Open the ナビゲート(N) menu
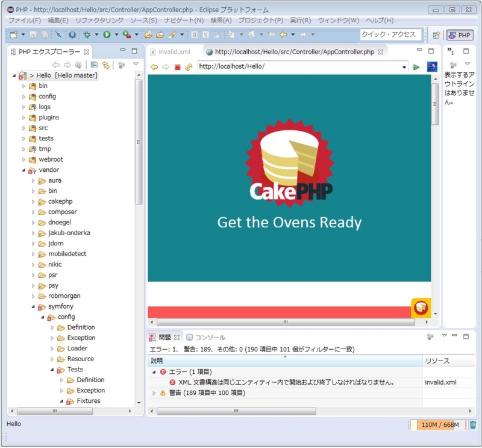482x448 pixels. [184, 21]
